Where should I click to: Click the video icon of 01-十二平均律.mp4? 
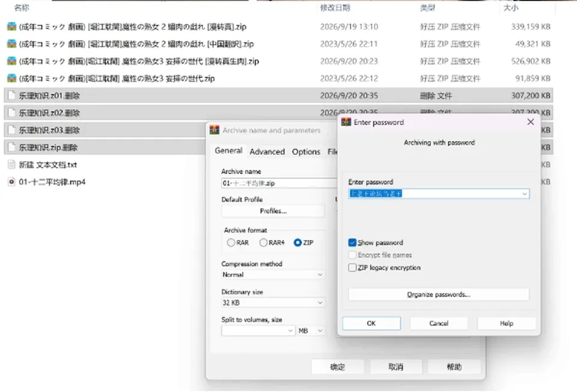coord(12,182)
